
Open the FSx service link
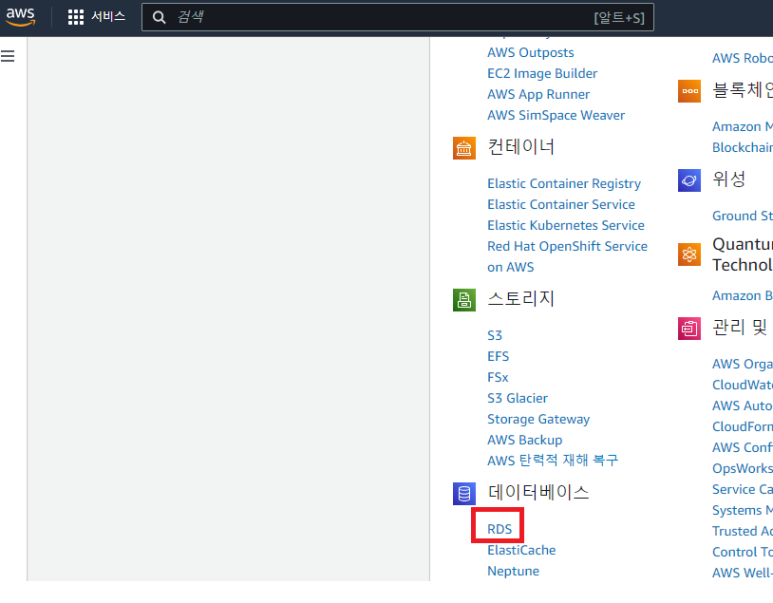497,377
